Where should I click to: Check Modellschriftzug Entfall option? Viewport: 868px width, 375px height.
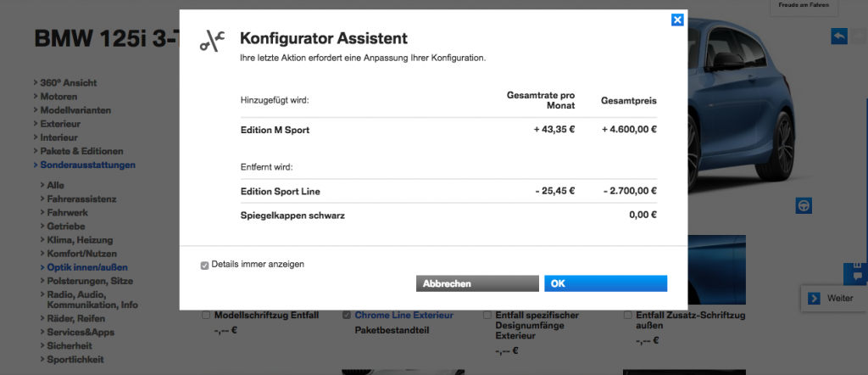point(206,315)
